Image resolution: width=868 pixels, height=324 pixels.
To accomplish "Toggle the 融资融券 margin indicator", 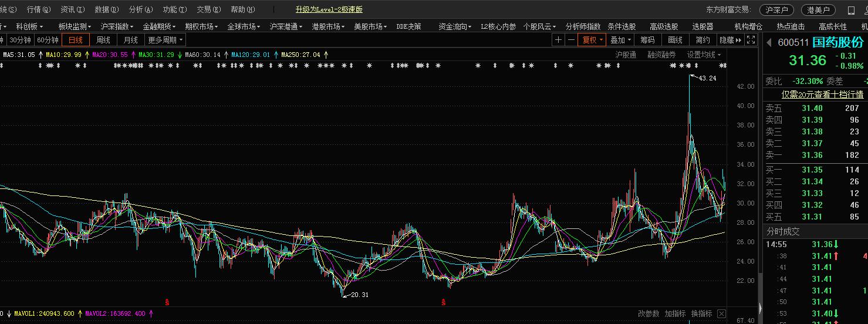I will [x=661, y=55].
